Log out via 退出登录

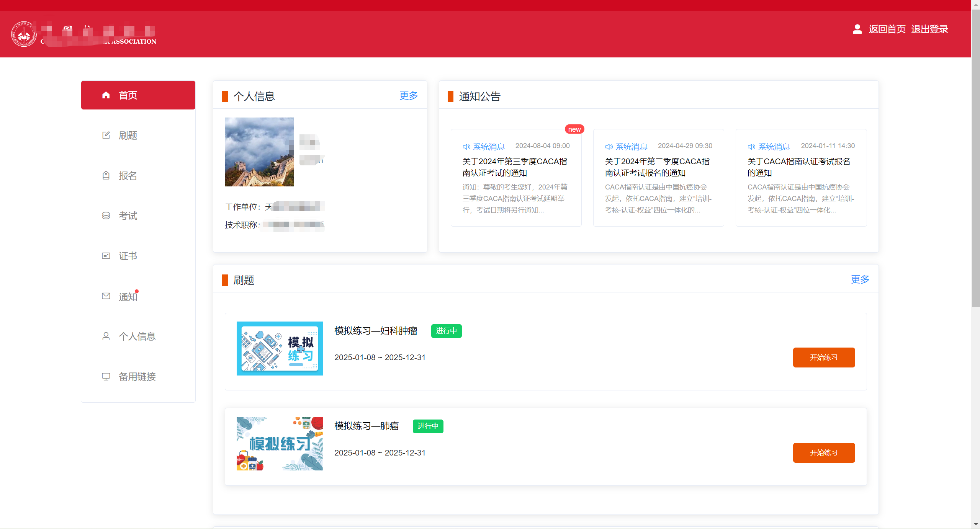tap(929, 29)
